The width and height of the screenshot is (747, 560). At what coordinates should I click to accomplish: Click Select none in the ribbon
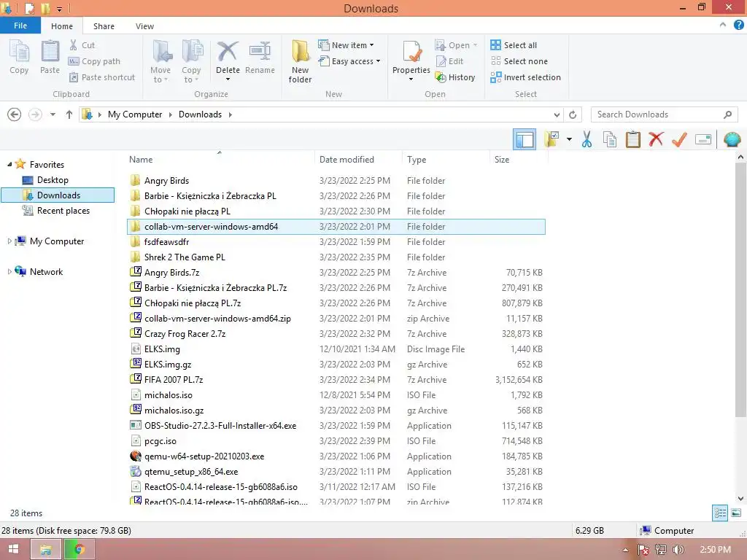point(519,61)
